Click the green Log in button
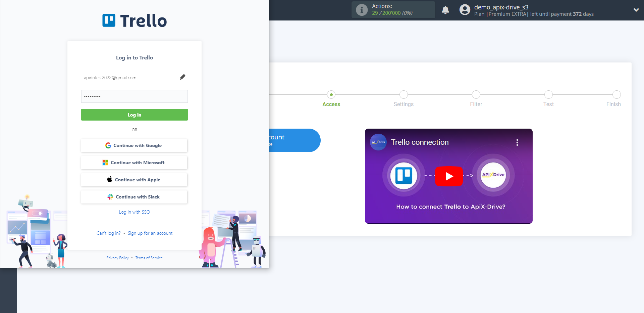The height and width of the screenshot is (313, 644). tap(135, 115)
